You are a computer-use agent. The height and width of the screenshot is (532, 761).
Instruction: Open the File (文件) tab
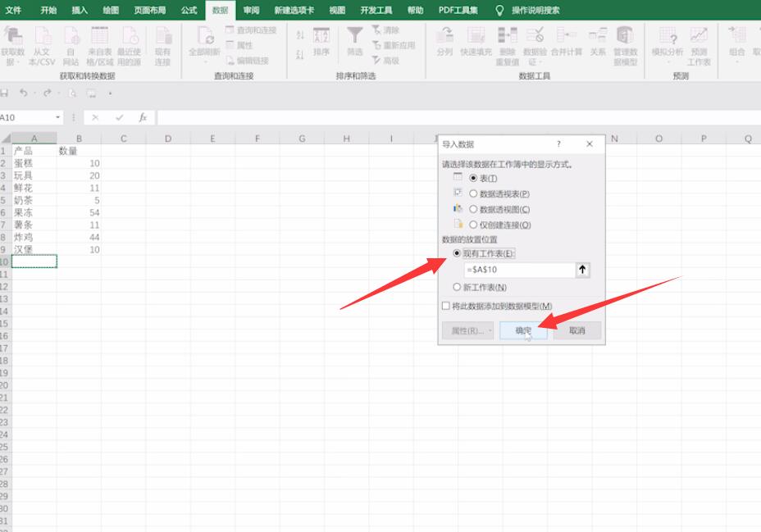click(13, 10)
